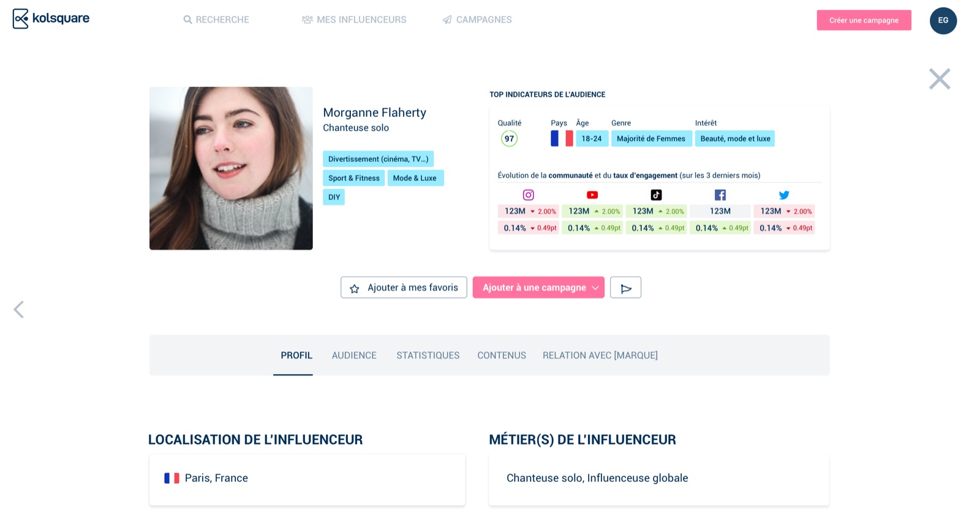This screenshot has height=510, width=980.
Task: Click the Majorité de Femmes tag
Action: (x=651, y=138)
